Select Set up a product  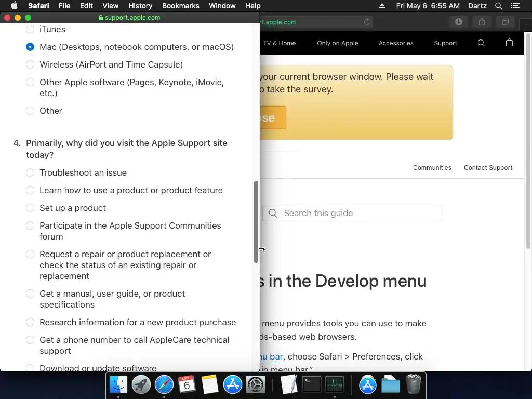tap(30, 208)
